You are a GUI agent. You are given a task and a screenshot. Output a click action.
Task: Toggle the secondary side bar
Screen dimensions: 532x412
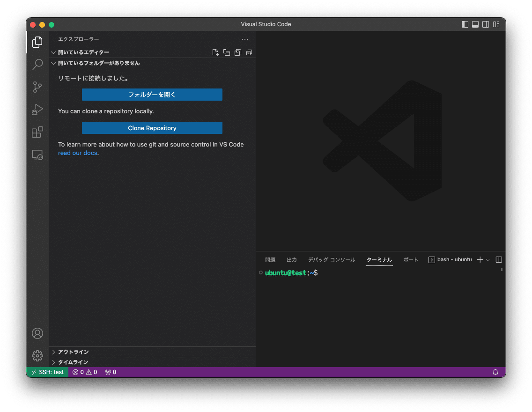(x=486, y=24)
